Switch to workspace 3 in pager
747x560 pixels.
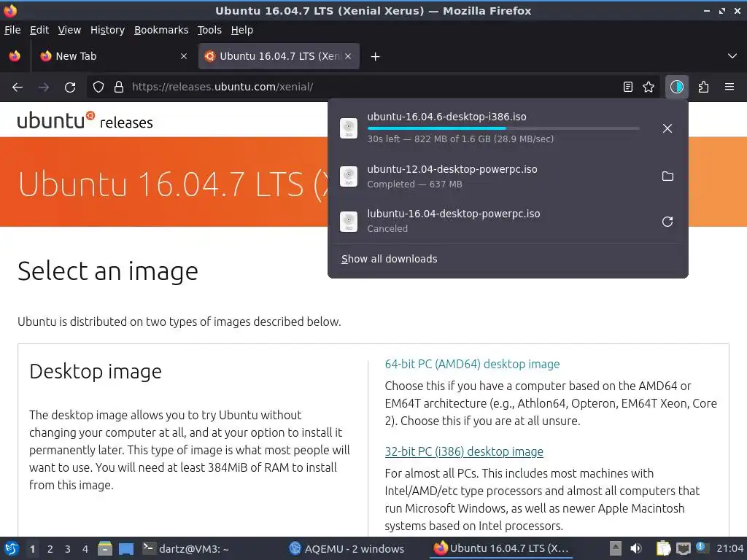point(68,549)
